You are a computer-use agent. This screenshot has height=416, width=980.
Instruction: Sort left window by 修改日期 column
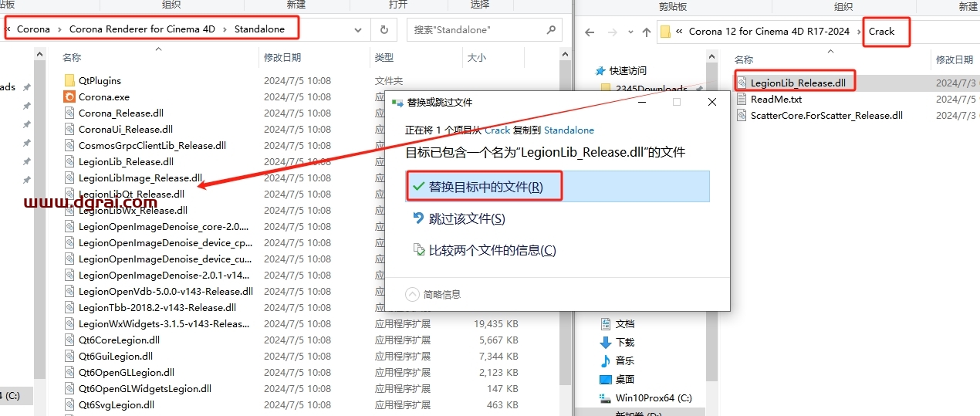(x=282, y=58)
